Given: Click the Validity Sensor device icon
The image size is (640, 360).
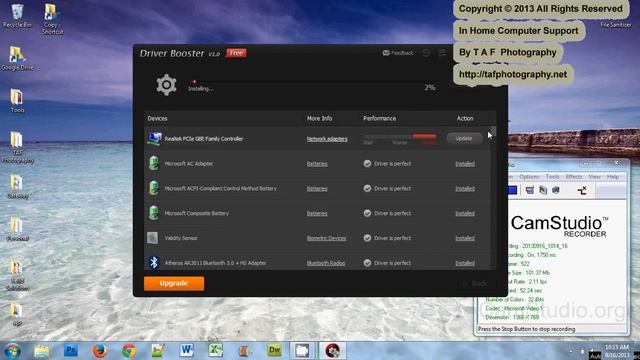Looking at the screenshot, I should [153, 238].
